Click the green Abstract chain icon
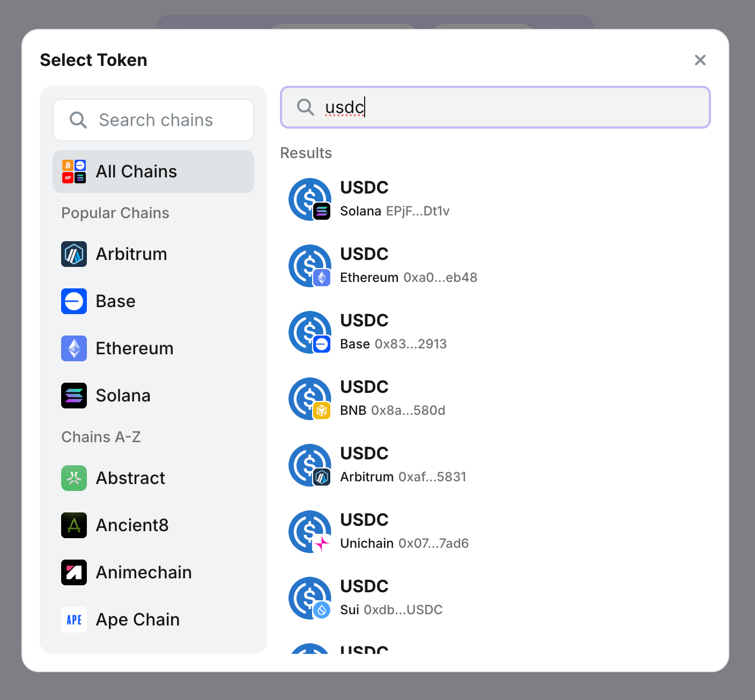755x700 pixels. [74, 478]
